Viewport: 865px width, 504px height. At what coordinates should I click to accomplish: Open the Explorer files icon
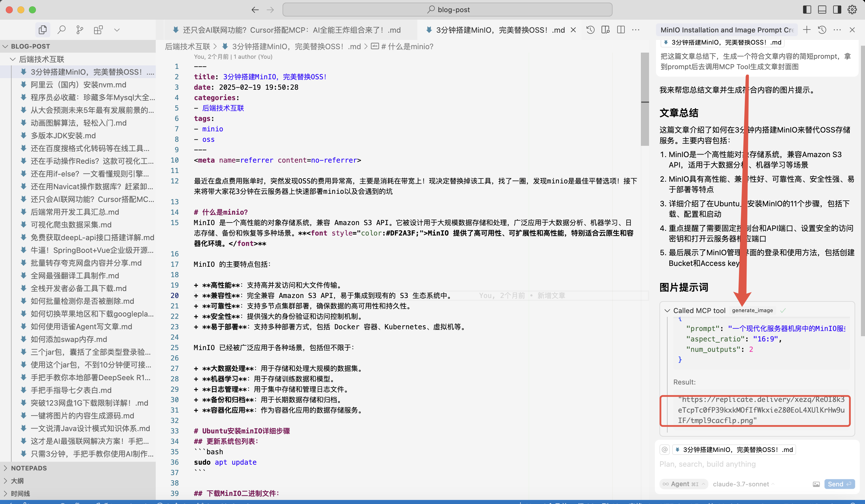pos(43,30)
